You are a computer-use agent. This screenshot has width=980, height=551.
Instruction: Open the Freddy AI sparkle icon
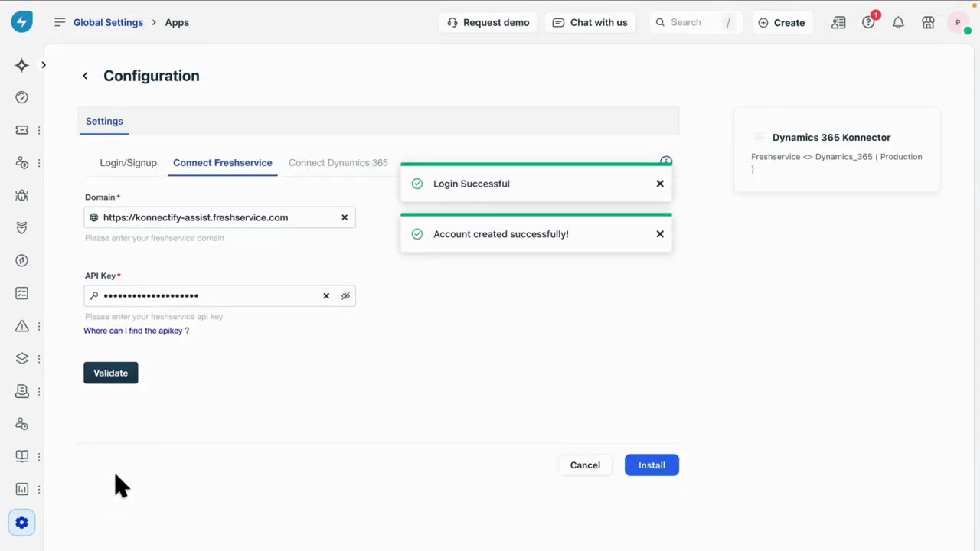coord(21,65)
